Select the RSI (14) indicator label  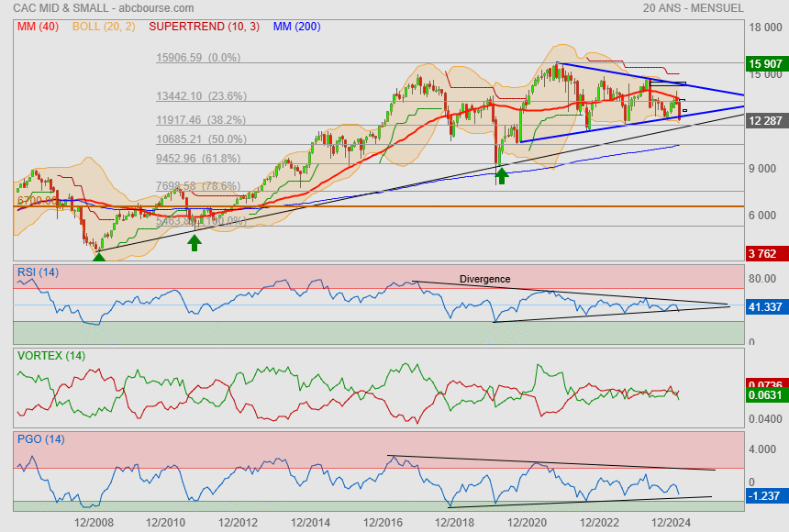tap(38, 272)
